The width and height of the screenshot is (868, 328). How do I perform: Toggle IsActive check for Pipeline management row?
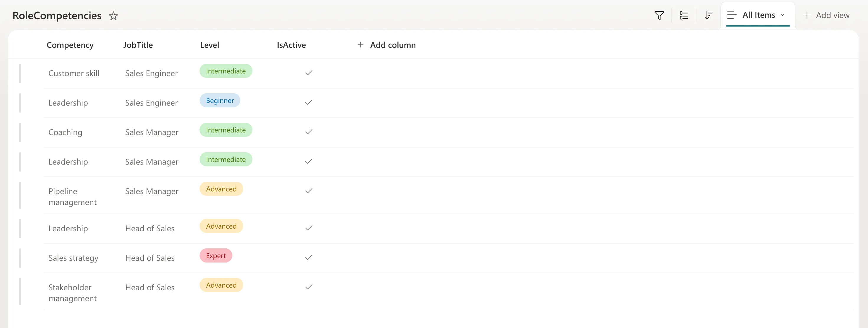tap(309, 191)
